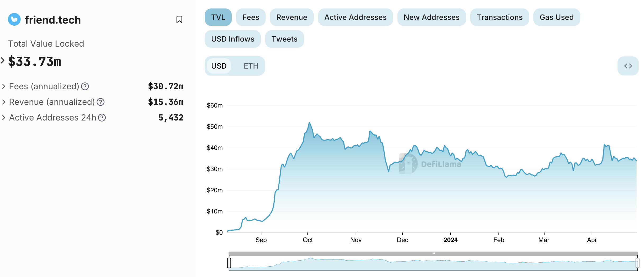Enable the Tweets overlay
644x277 pixels.
284,39
